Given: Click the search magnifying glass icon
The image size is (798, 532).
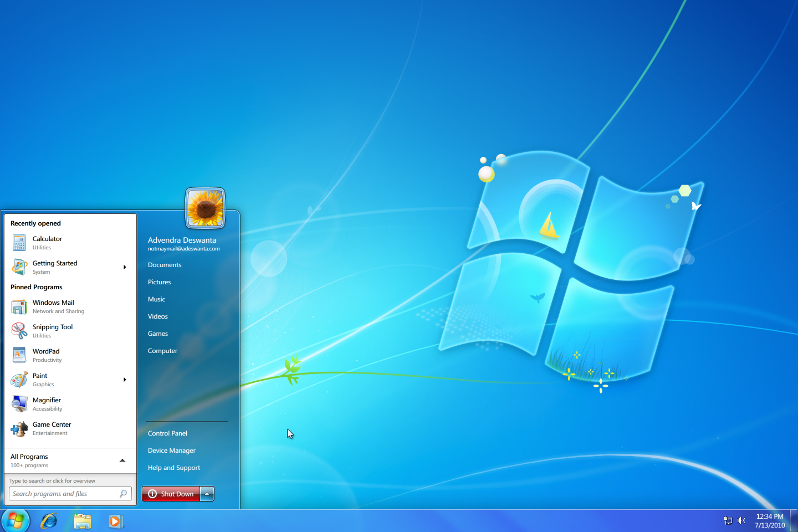Looking at the screenshot, I should point(123,493).
